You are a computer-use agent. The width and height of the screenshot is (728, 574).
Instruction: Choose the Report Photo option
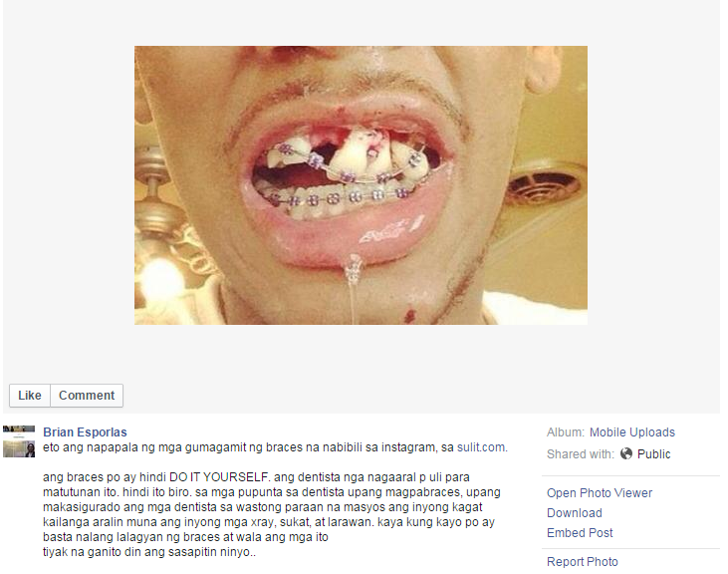point(583,561)
